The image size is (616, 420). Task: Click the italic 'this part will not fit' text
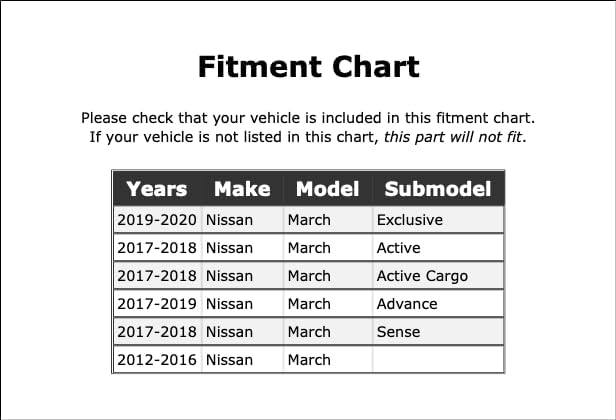[453, 137]
